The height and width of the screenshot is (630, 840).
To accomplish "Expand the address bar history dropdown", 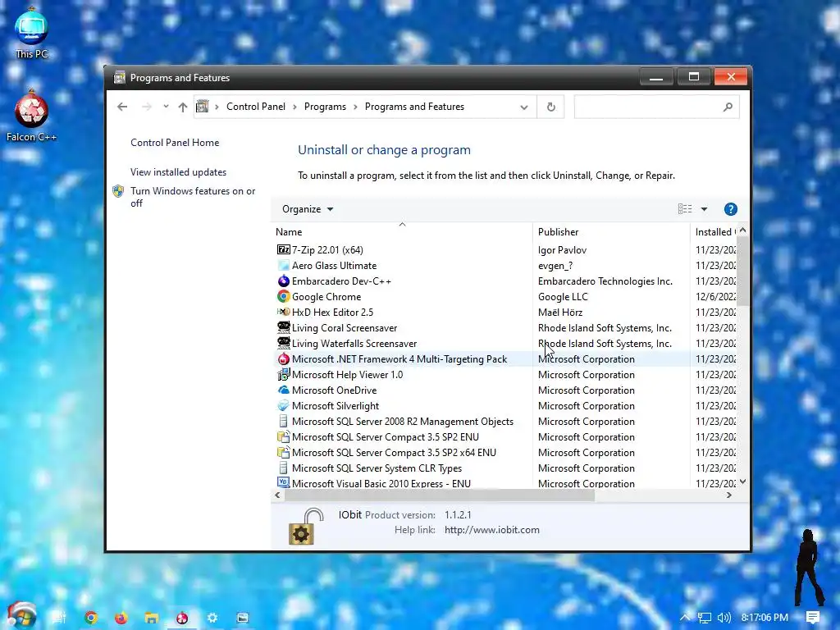I will tap(524, 107).
